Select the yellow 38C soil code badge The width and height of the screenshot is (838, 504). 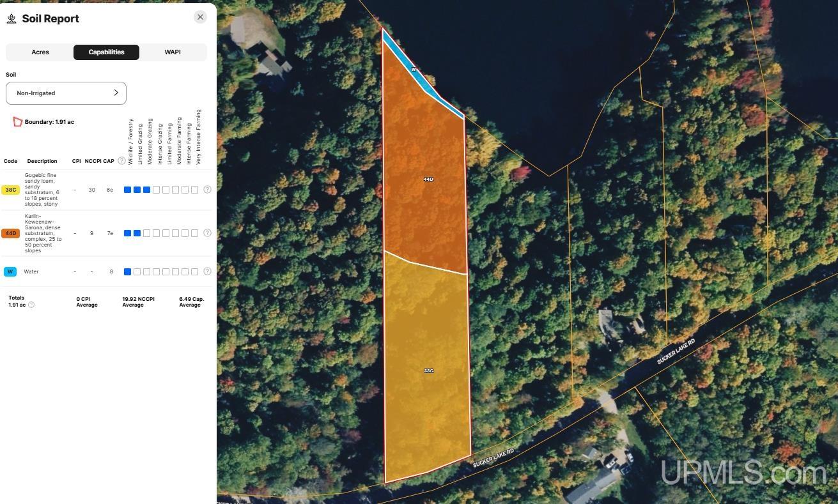click(x=11, y=189)
